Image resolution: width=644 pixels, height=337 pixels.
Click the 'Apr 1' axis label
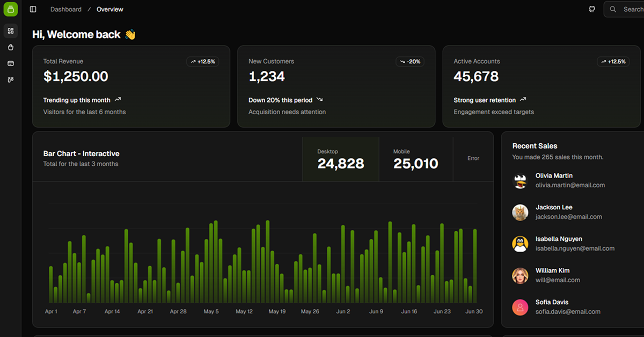[x=51, y=312]
